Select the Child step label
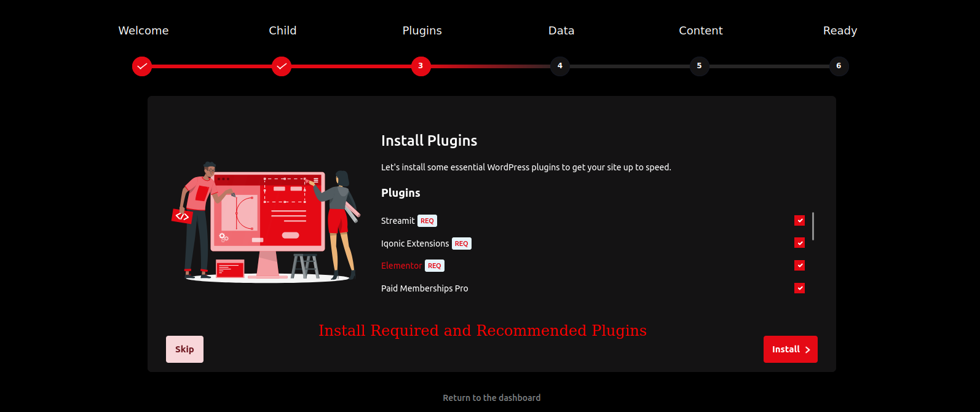Viewport: 980px width, 412px height. (283, 31)
